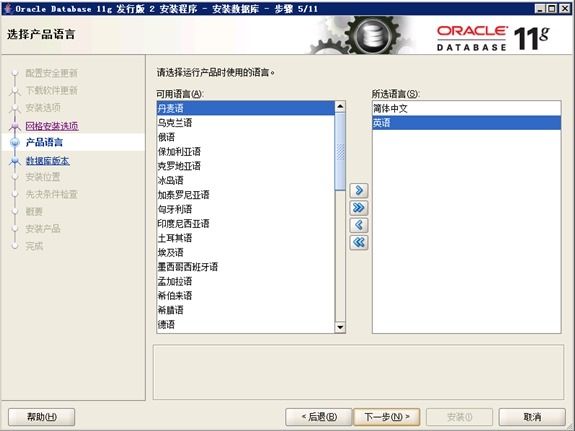Proceed with the 下一步(N) button
575x431 pixels.
click(x=387, y=417)
